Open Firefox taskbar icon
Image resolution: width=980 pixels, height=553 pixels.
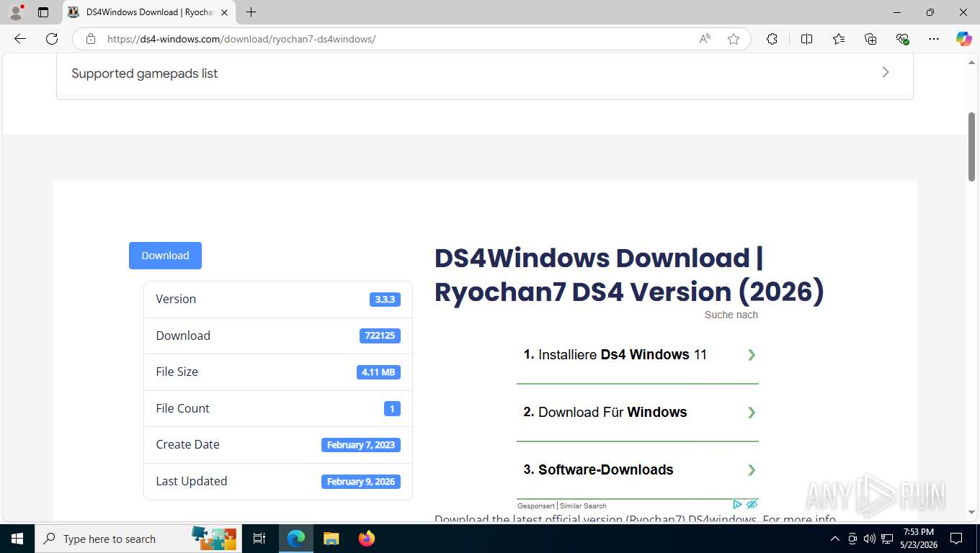coord(367,539)
